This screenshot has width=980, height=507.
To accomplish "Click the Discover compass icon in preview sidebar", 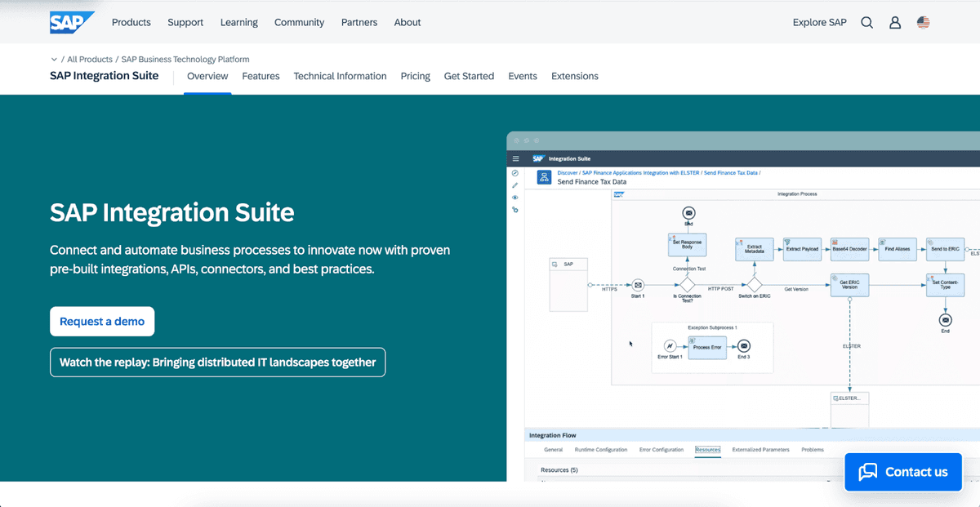I will pos(515,173).
